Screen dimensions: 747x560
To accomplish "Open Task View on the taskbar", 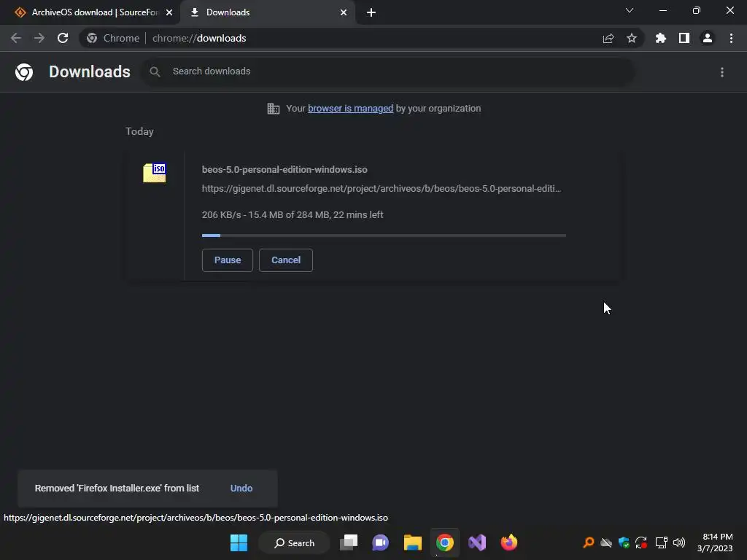I will coord(349,542).
